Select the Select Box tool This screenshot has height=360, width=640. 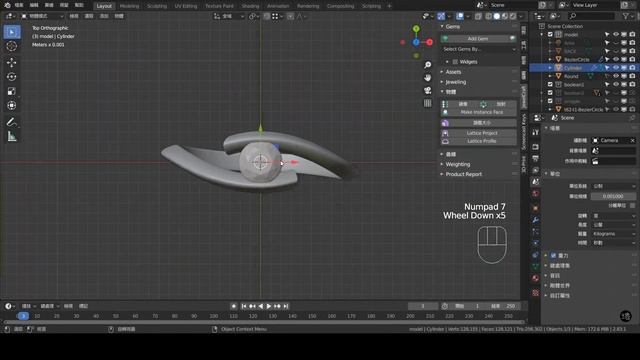[x=12, y=32]
